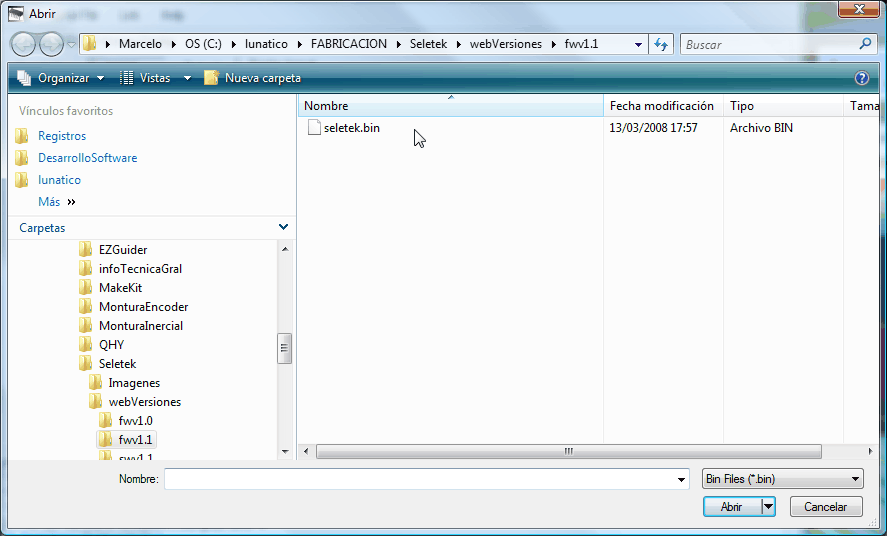Click date 13/03/2008 17:57 cell

653,128
